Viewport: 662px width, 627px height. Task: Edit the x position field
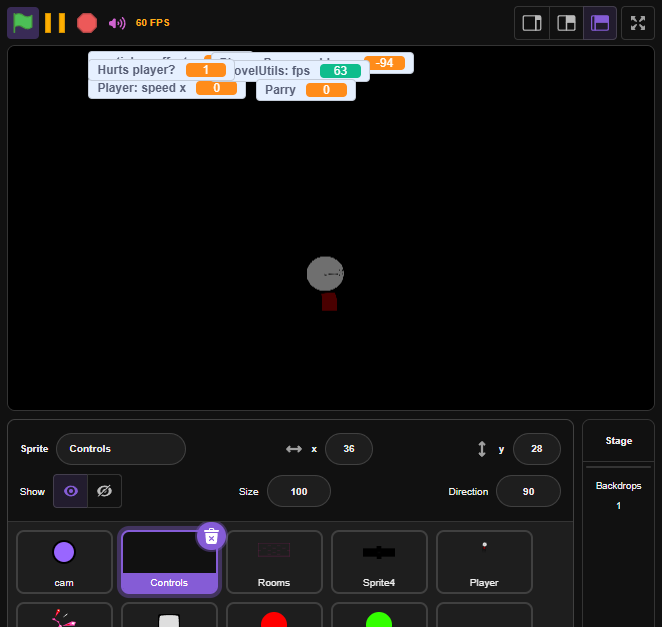(349, 449)
